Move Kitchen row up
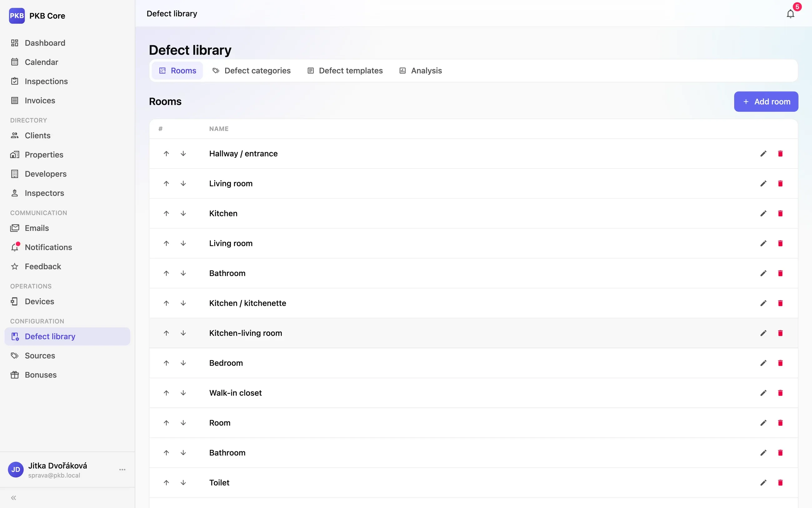Image resolution: width=812 pixels, height=508 pixels. pyautogui.click(x=166, y=213)
